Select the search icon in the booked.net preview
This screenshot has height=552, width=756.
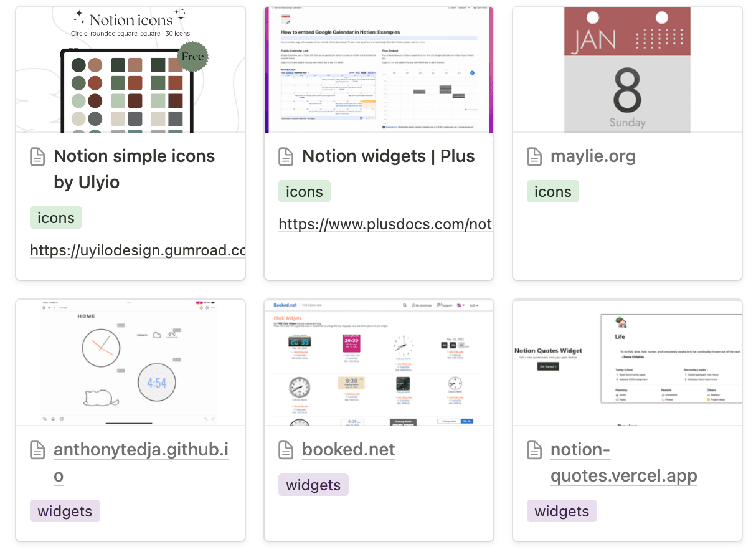coord(405,305)
